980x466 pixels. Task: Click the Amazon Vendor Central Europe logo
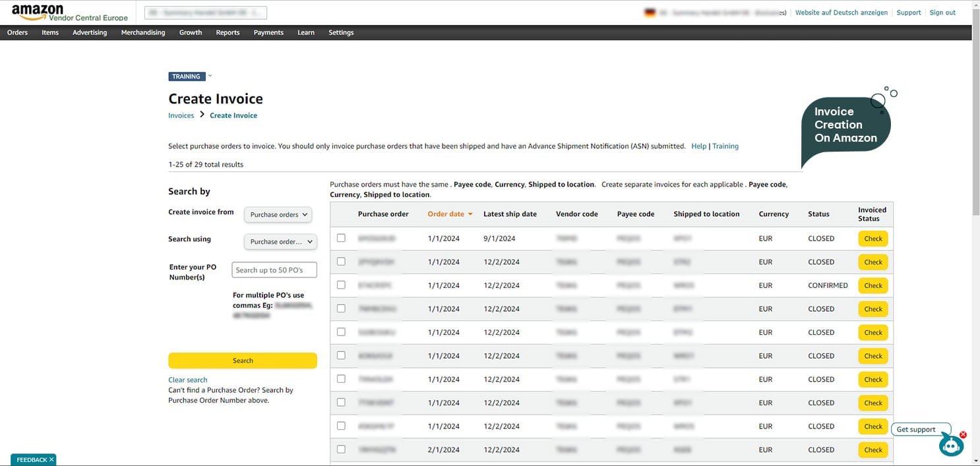coord(69,13)
